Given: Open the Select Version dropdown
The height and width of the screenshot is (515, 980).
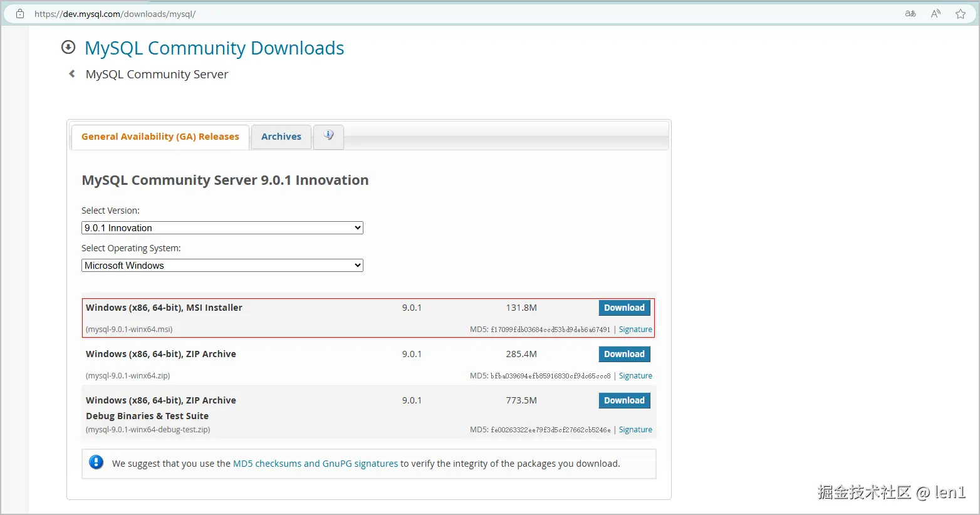Looking at the screenshot, I should [222, 228].
